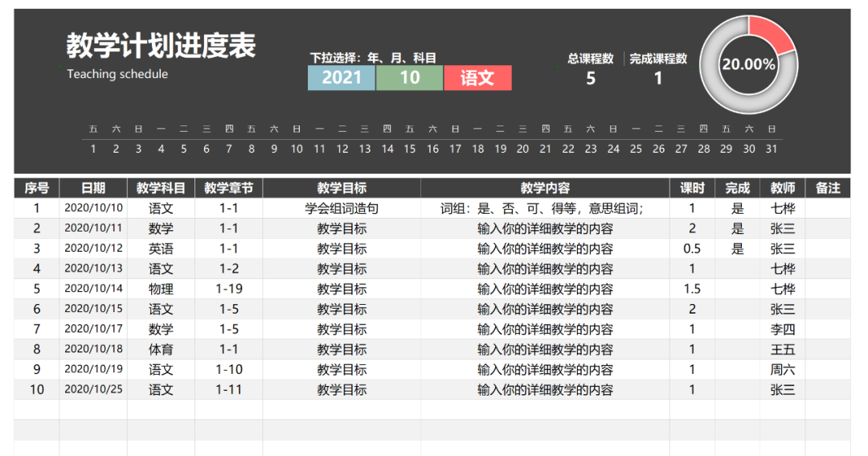Select teacher cell 李四
Viewport: 868px width, 456px height.
pyautogui.click(x=783, y=329)
